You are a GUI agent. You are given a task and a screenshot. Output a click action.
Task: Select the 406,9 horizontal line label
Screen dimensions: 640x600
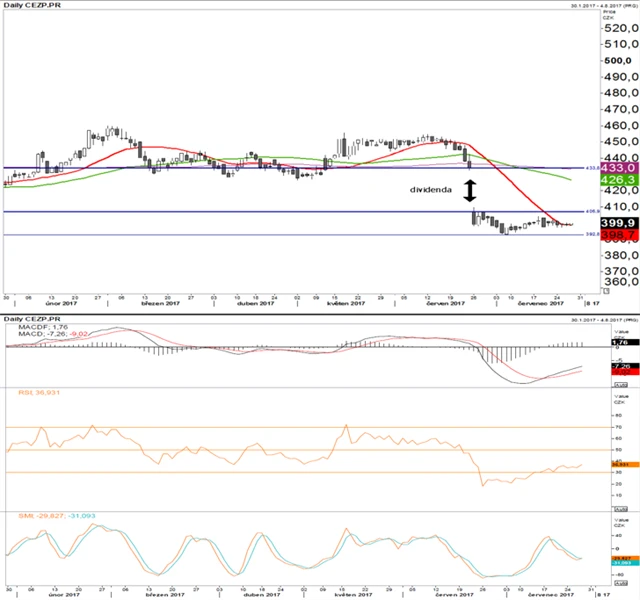(592, 212)
